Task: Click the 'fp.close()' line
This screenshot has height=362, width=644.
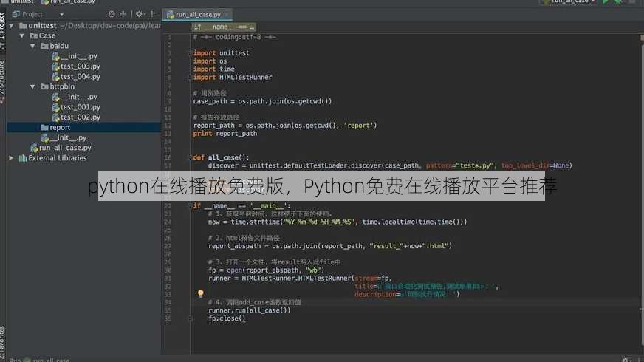Action: point(227,318)
